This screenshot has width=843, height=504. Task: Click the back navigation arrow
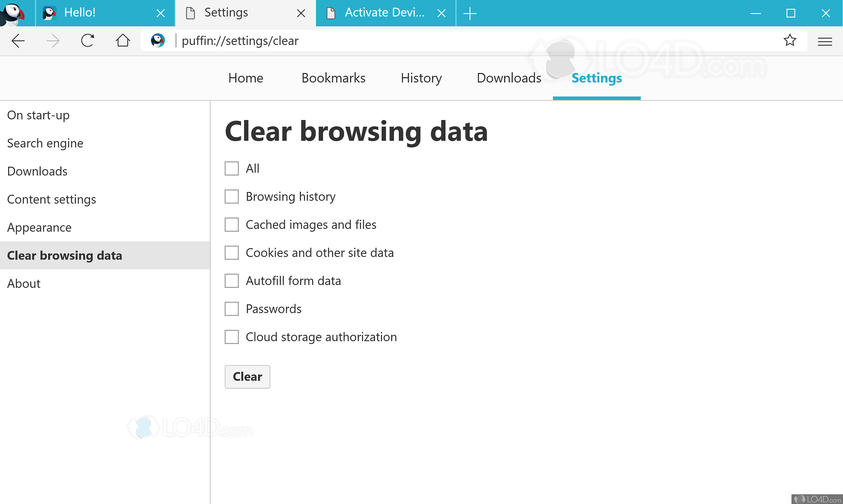click(x=18, y=41)
